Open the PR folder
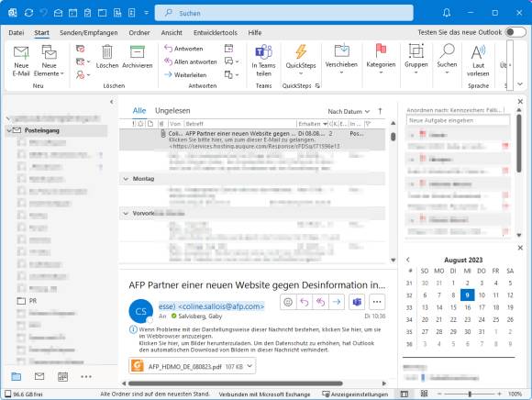The height and width of the screenshot is (400, 532). click(x=33, y=301)
